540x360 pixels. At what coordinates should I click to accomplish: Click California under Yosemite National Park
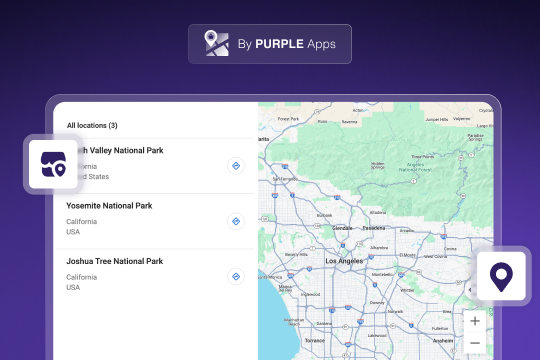tap(82, 222)
